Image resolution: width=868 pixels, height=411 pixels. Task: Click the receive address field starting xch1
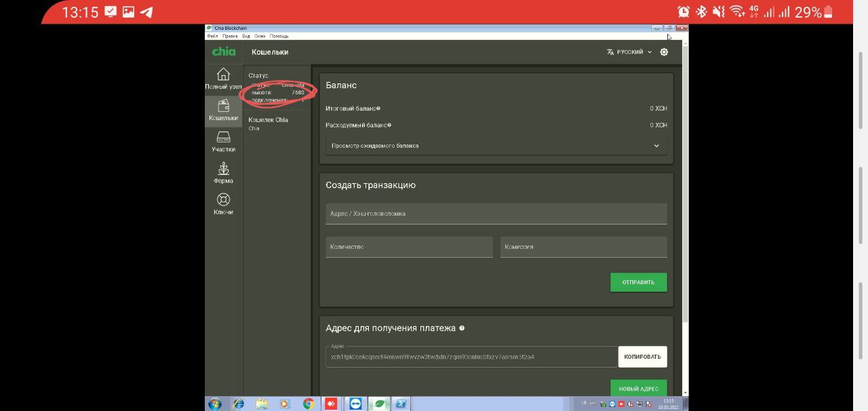click(471, 357)
